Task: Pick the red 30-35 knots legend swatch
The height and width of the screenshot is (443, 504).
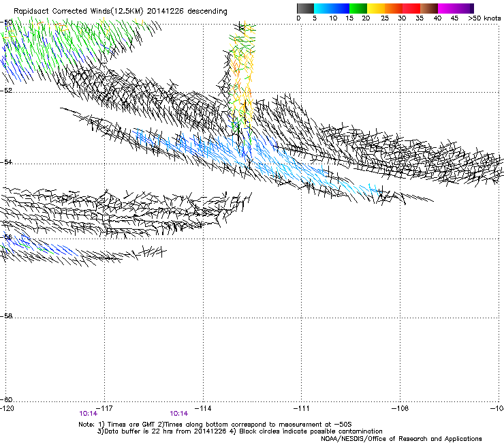Action: (x=411, y=8)
